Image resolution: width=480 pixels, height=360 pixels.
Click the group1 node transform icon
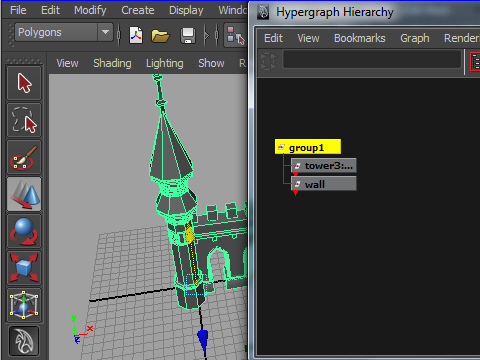pos(281,147)
